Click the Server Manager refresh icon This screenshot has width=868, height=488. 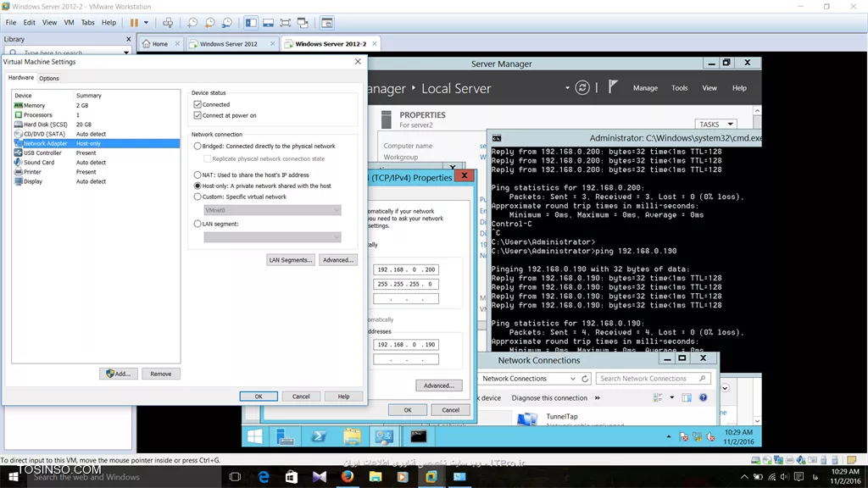coord(581,87)
